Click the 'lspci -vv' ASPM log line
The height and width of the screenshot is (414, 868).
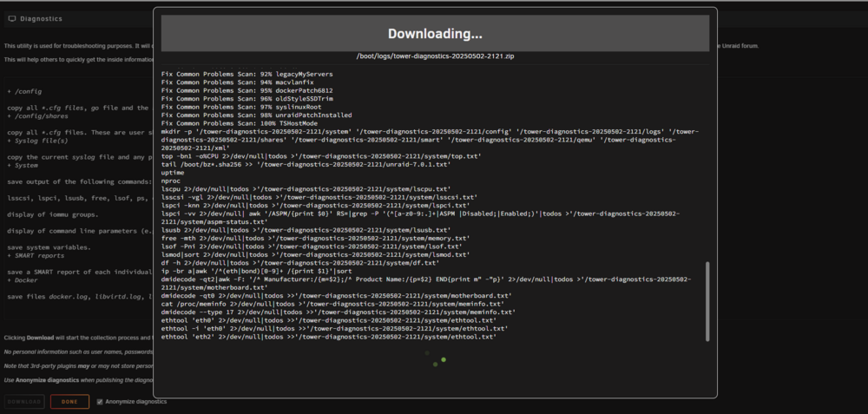pyautogui.click(x=421, y=218)
